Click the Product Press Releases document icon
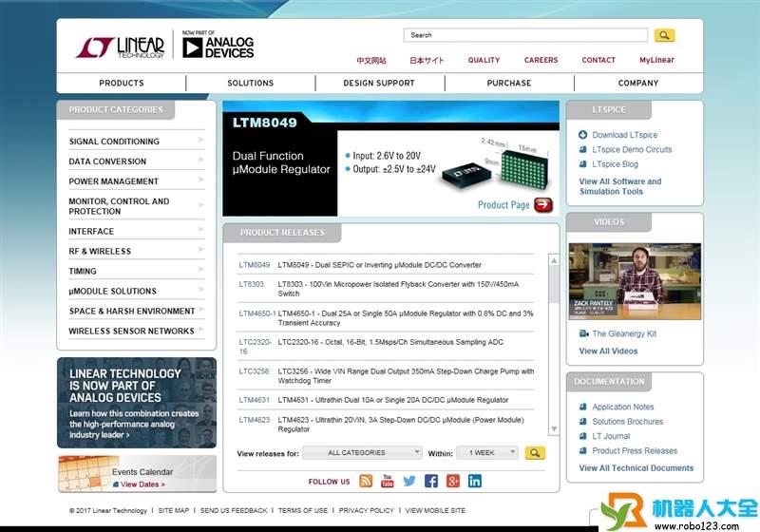Image resolution: width=760 pixels, height=532 pixels. [583, 450]
